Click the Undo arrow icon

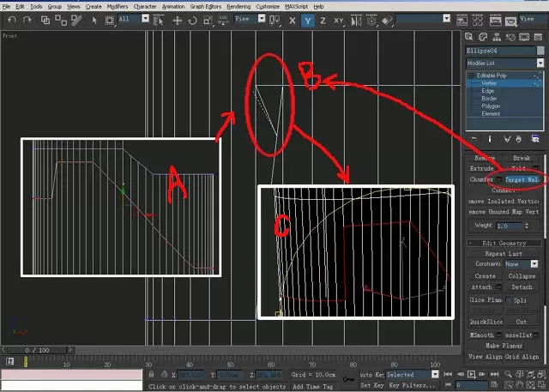click(x=12, y=21)
